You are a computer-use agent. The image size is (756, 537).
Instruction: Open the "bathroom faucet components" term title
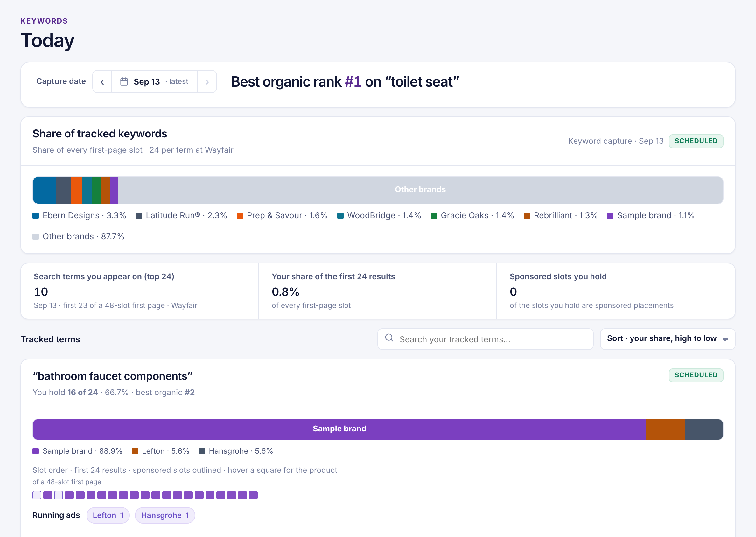(112, 376)
